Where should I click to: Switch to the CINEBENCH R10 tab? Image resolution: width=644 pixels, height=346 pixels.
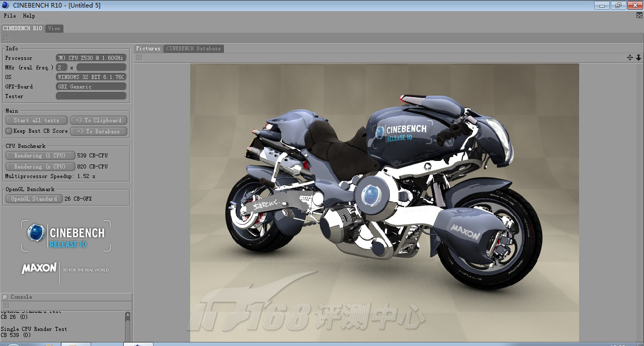coord(23,28)
